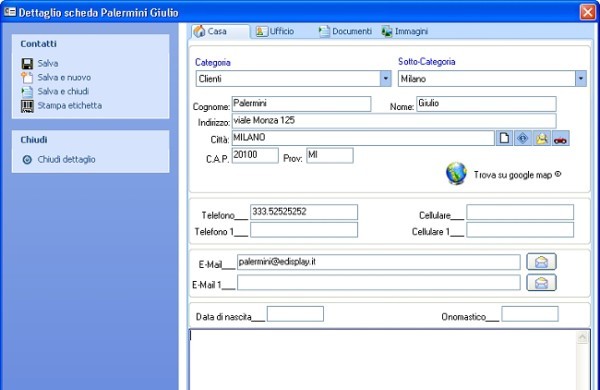This screenshot has height=390, width=600.
Task: Click the Salva e chiudi icon
Action: (27, 91)
